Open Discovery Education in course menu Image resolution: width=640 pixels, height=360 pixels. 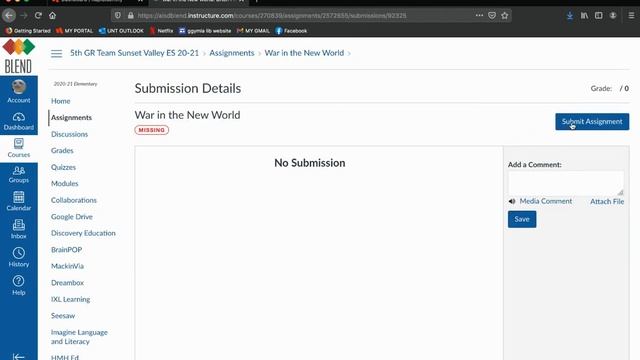click(83, 233)
